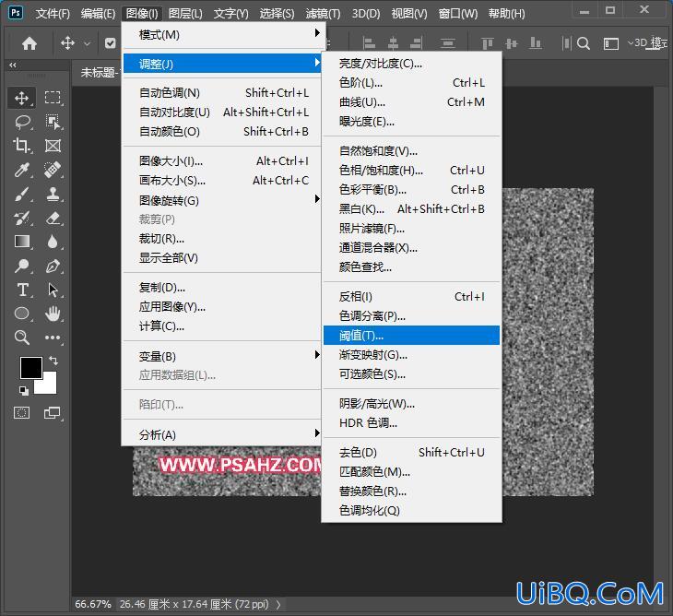Select the Move tool in toolbox
The image size is (673, 616).
21,98
